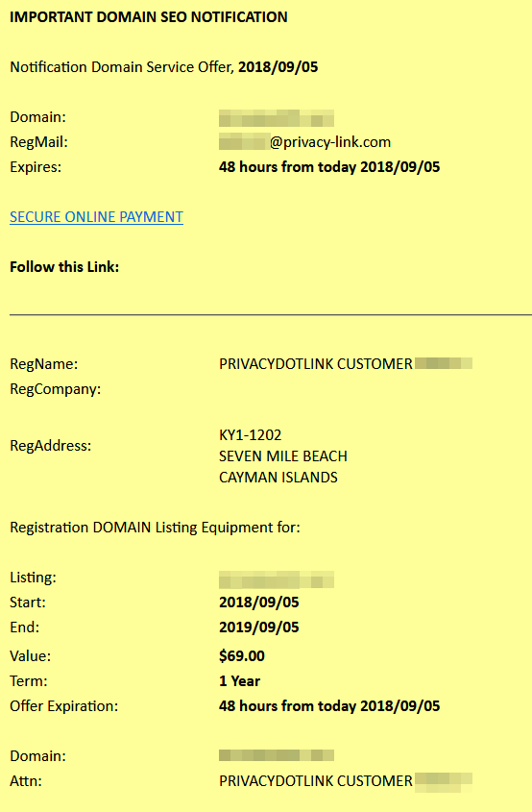The height and width of the screenshot is (812, 532).
Task: Open the SECURE ONLINE PAYMENT link
Action: click(x=96, y=217)
